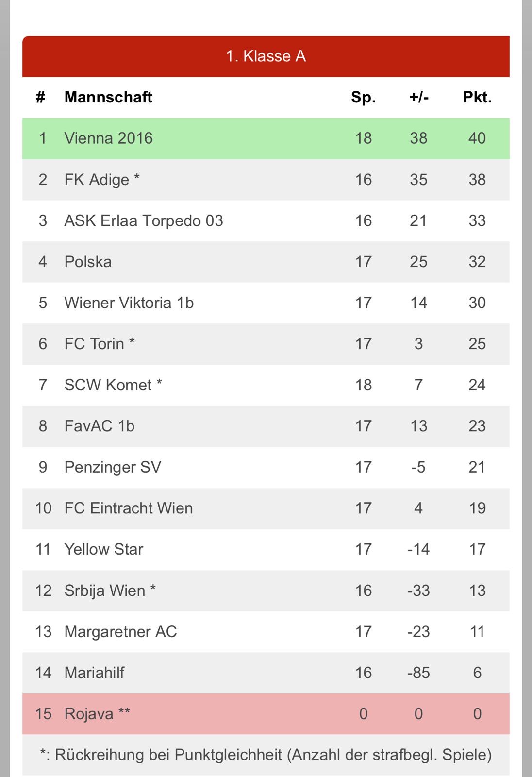Select FC Eintracht Wien row
The image size is (532, 777).
pos(266,508)
